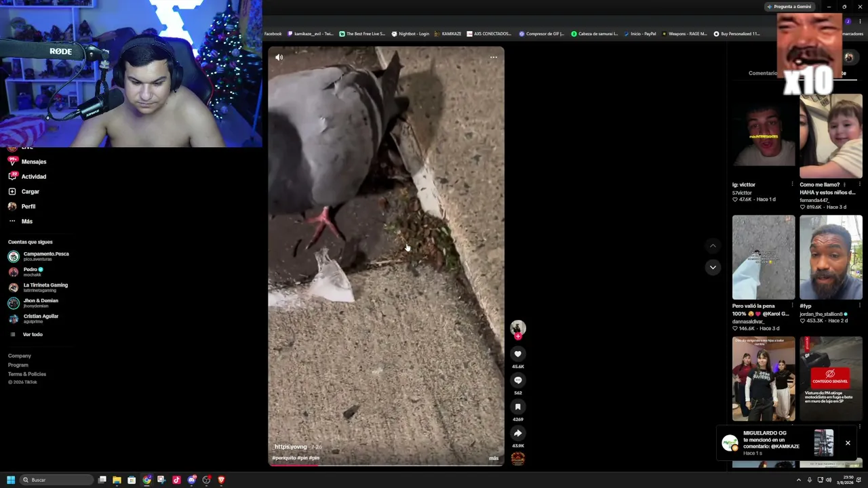
Task: Save the video with the bookmark icon
Action: click(x=518, y=407)
